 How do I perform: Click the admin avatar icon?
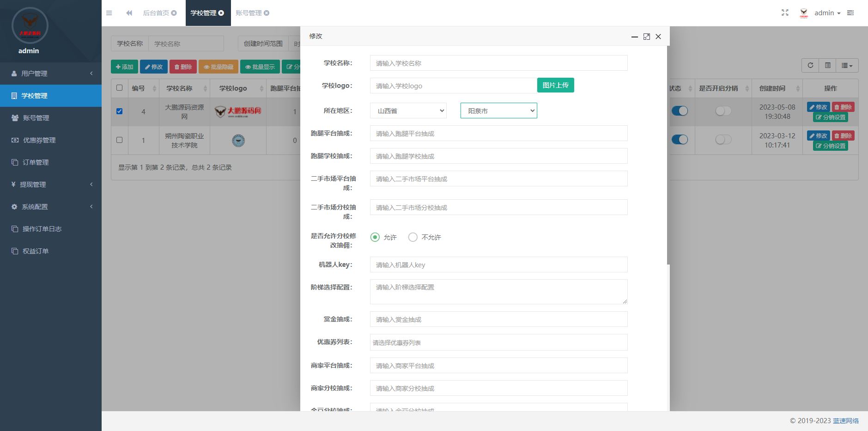pos(804,12)
